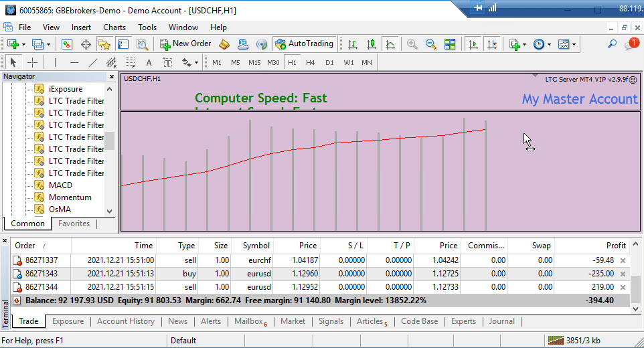644x348 pixels.
Task: Toggle the Navigator folder-star icon
Action: [x=104, y=44]
